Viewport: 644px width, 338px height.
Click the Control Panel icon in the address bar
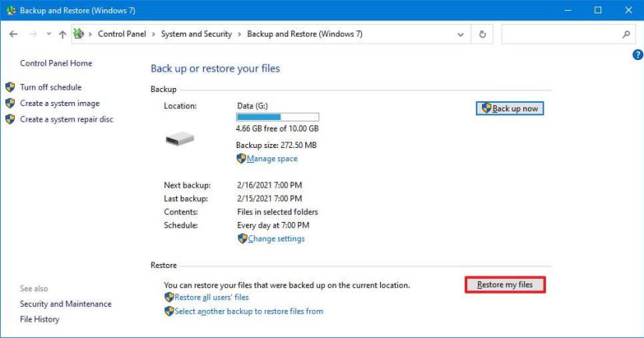click(79, 33)
